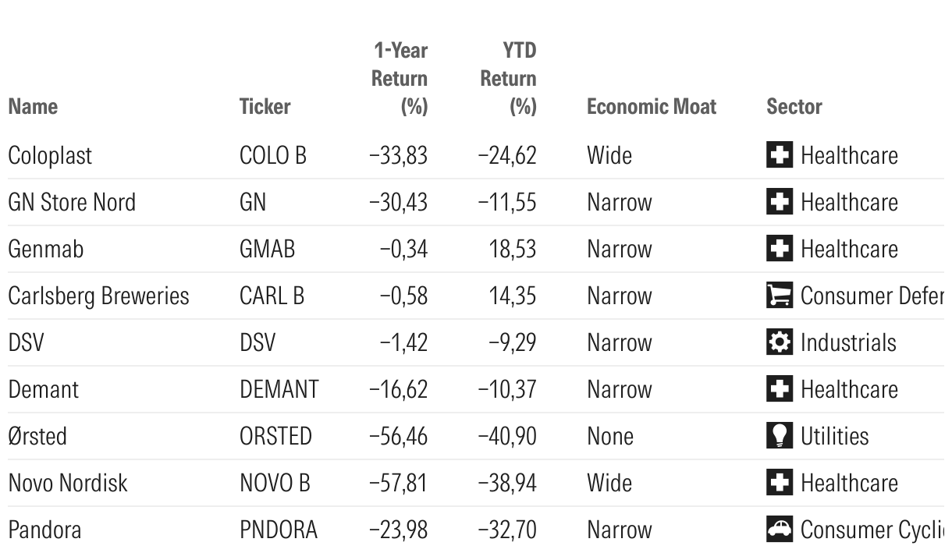Sort by the Name column header
Viewport: 952px width, 560px height.
pyautogui.click(x=33, y=106)
